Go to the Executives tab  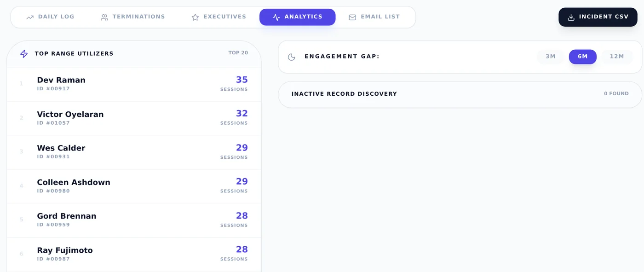pos(218,17)
